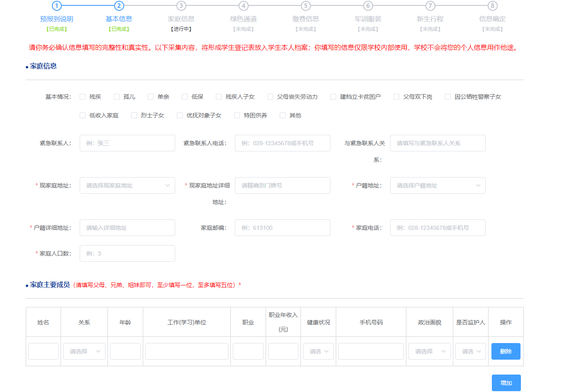Viewport: 562px width, 392px height.
Task: Tick the 低收入家庭 checkbox
Action: [x=83, y=115]
